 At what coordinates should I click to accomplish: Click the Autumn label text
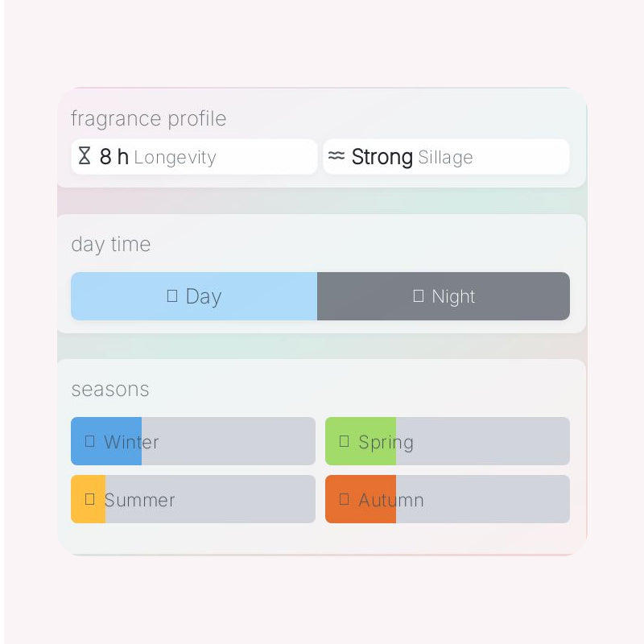[390, 500]
